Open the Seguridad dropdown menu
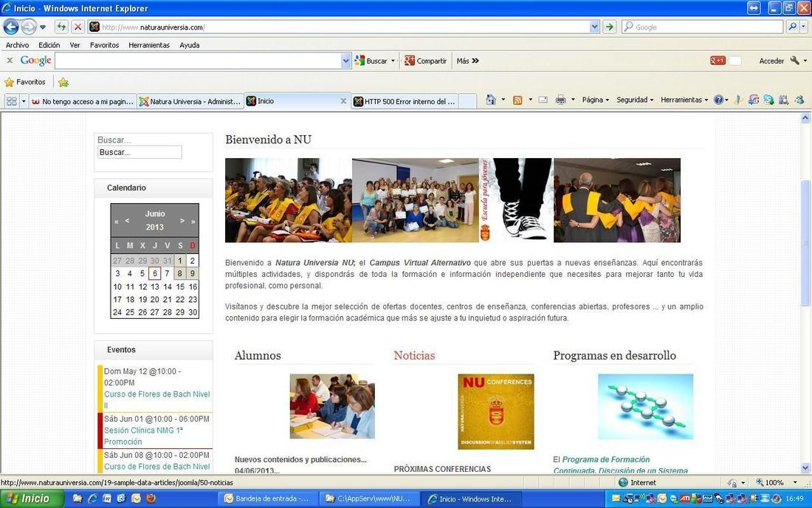Screen dimensions: 812x508 pyautogui.click(x=634, y=100)
